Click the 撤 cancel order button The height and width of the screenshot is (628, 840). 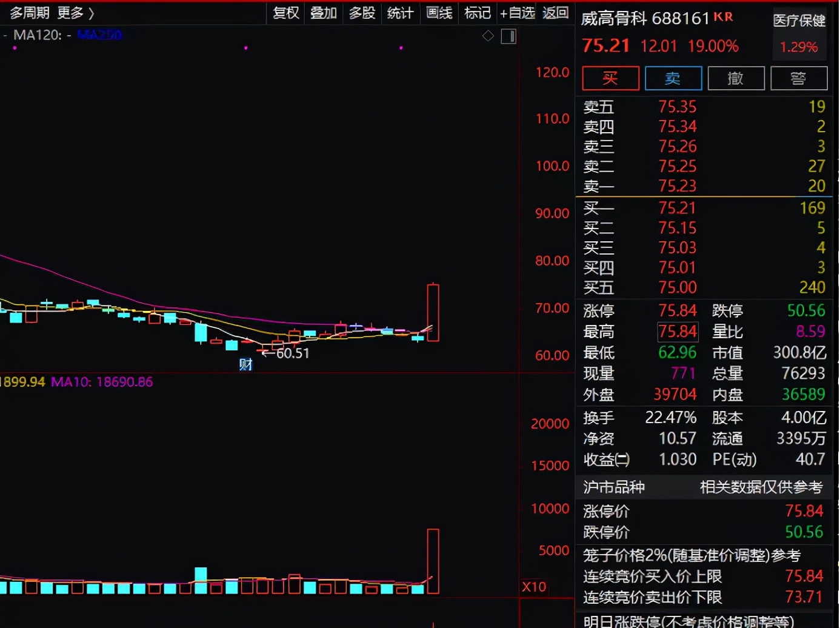point(736,78)
